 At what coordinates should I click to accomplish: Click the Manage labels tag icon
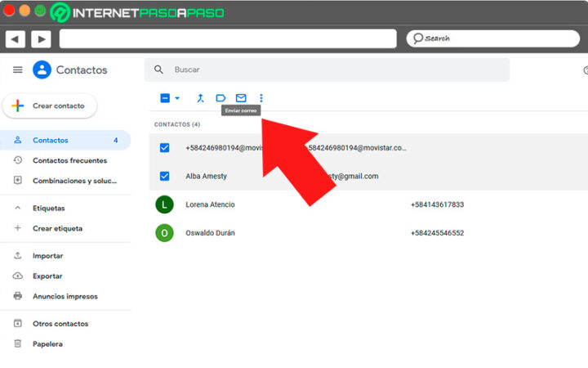pyautogui.click(x=220, y=98)
